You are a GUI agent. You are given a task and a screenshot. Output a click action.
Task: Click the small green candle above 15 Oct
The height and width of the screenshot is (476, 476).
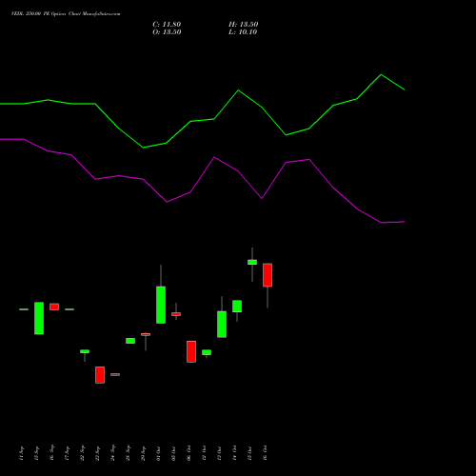click(x=252, y=262)
